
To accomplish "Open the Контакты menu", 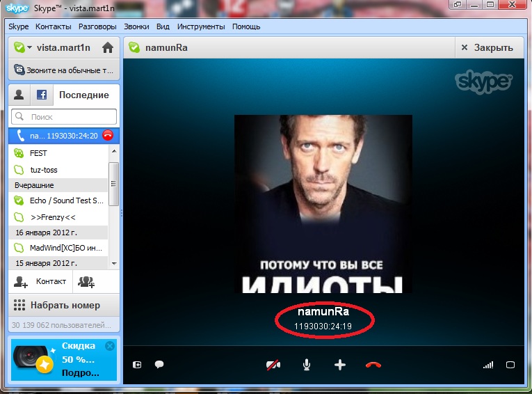I will point(54,26).
